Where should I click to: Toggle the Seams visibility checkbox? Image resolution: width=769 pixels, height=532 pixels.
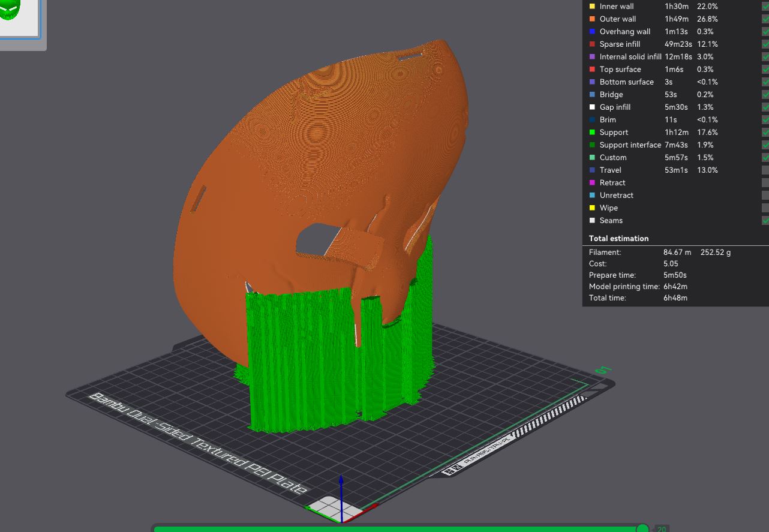coord(765,221)
